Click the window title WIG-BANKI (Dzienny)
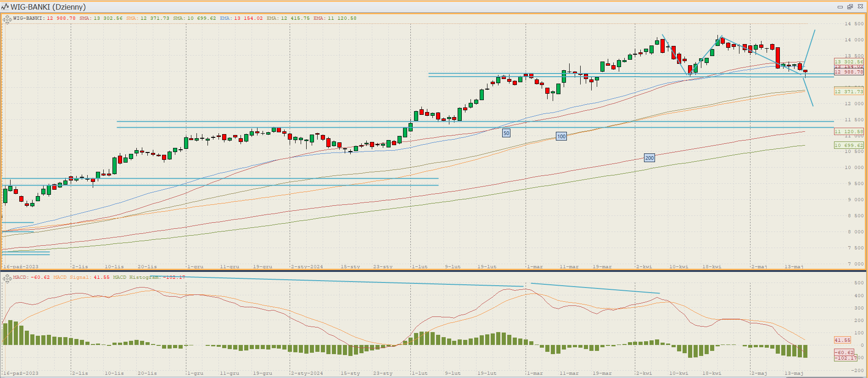 pos(48,7)
